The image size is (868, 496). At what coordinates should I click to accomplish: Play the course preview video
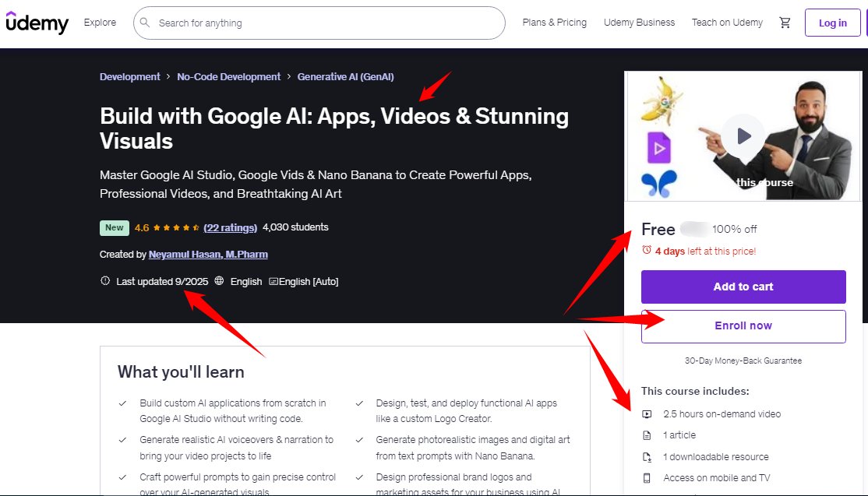point(743,135)
